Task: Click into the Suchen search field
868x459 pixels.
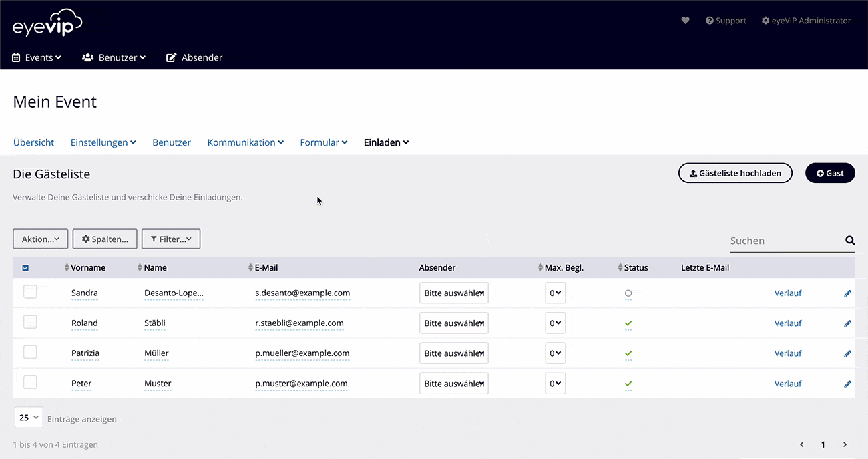Action: [775, 240]
